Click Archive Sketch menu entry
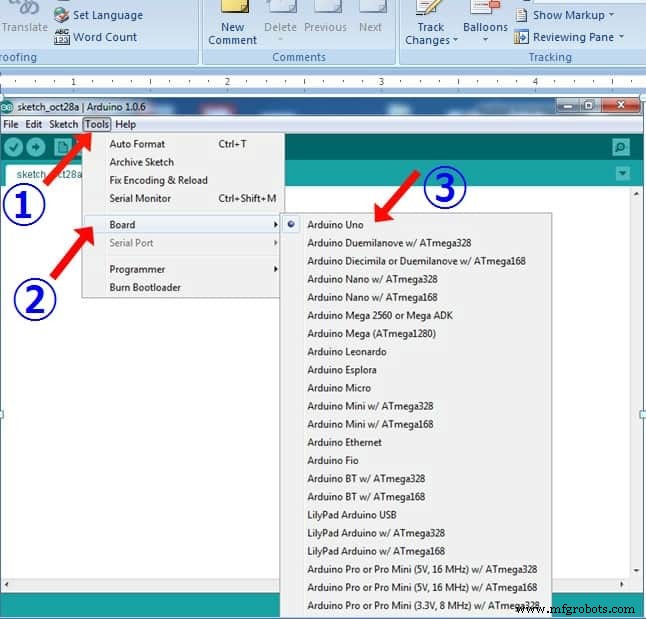 tap(141, 162)
